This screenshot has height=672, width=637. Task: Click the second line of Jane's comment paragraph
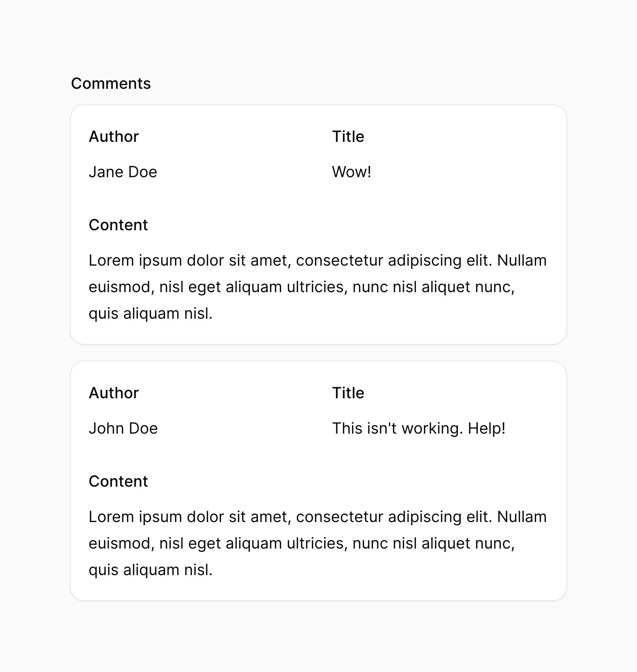(x=302, y=287)
